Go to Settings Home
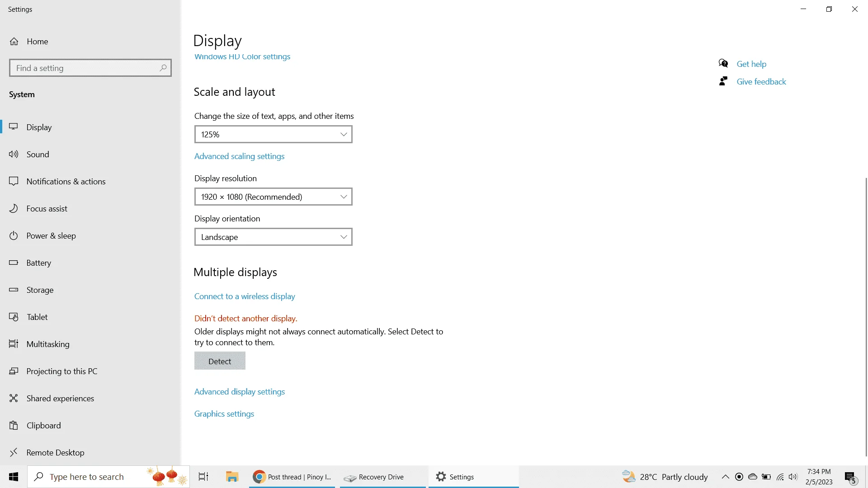The height and width of the screenshot is (488, 868). click(x=90, y=41)
